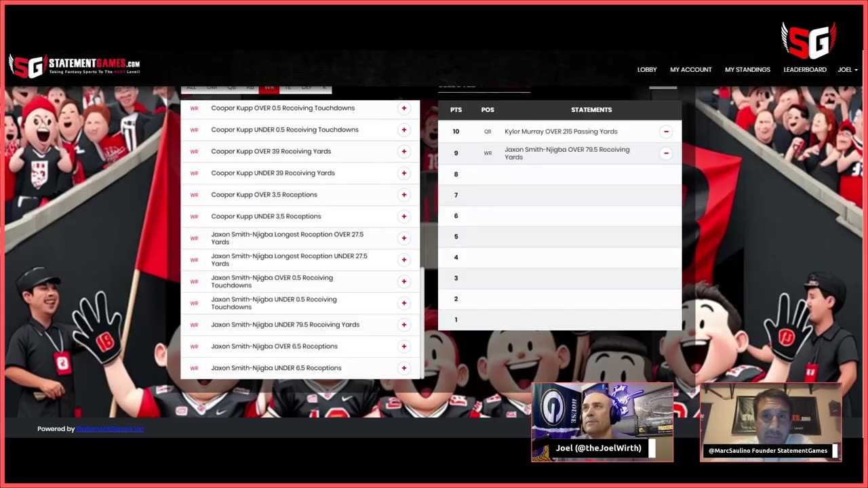Select Cooper Kupp OVER 3.5 Receptions text

[264, 195]
